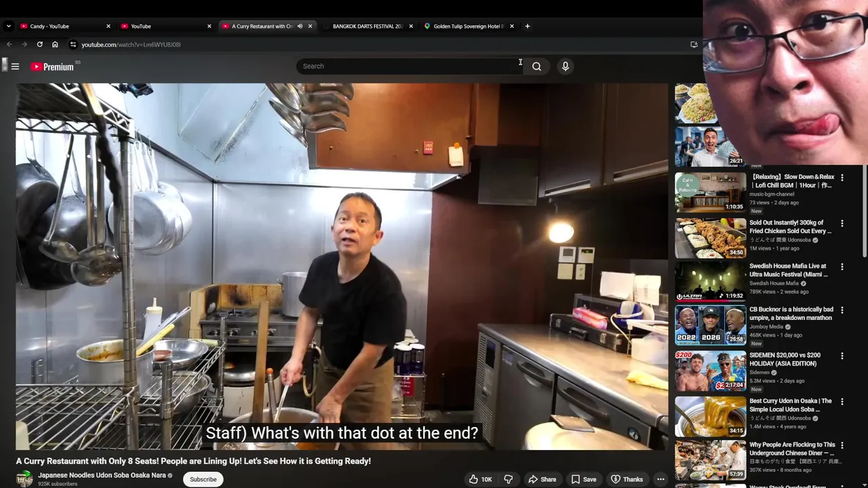This screenshot has height=488, width=868.
Task: Open the YouTube hamburger guide menu
Action: [x=15, y=66]
